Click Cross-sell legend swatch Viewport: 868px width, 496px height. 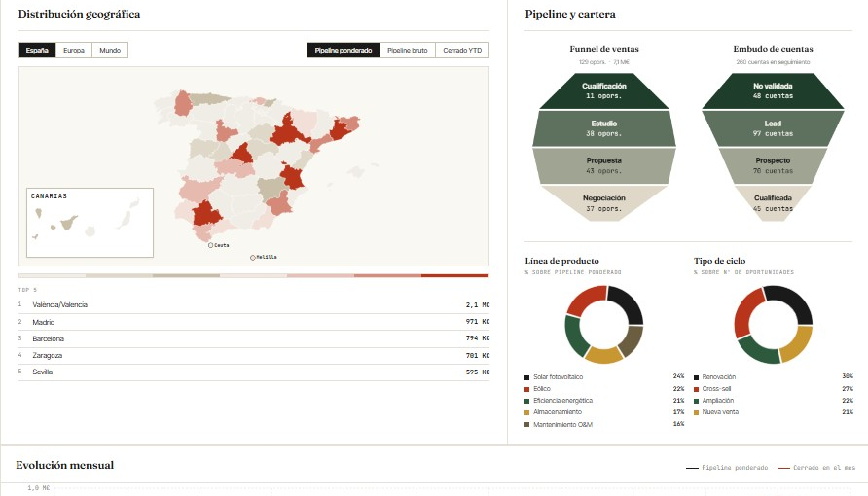[x=697, y=389]
